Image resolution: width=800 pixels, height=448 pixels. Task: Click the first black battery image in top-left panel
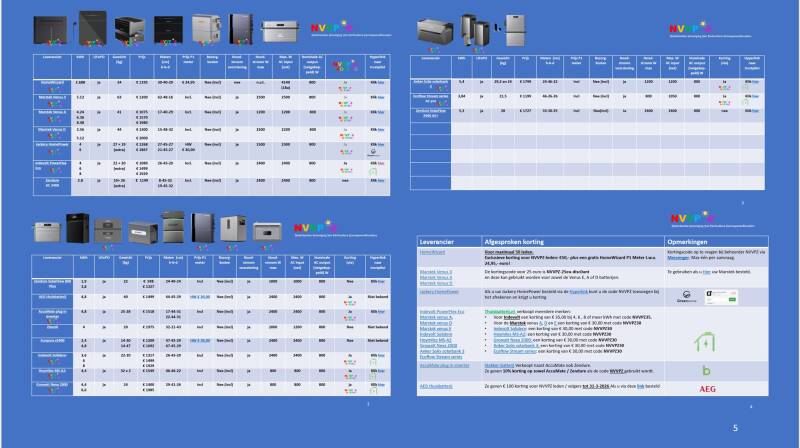50,31
